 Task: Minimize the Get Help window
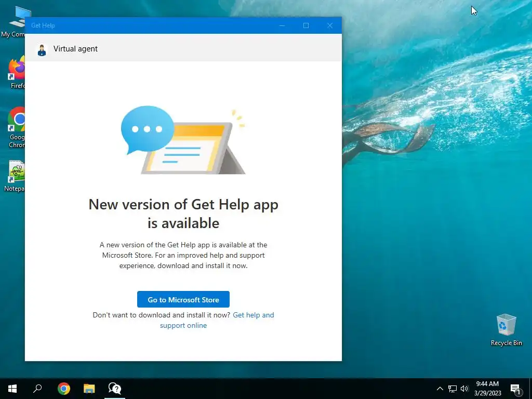tap(282, 25)
